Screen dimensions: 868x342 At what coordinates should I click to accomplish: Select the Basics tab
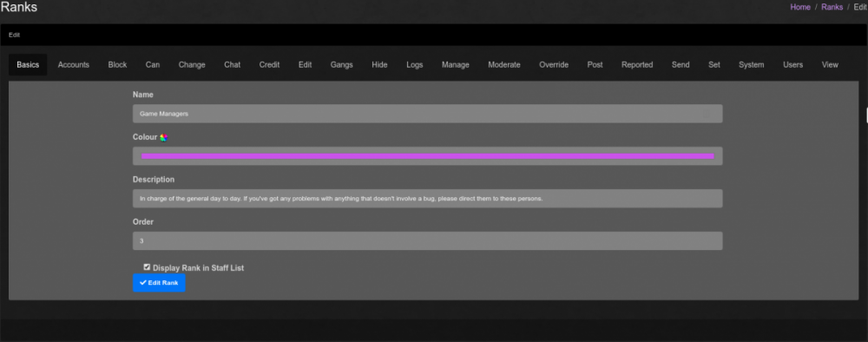pos(28,65)
